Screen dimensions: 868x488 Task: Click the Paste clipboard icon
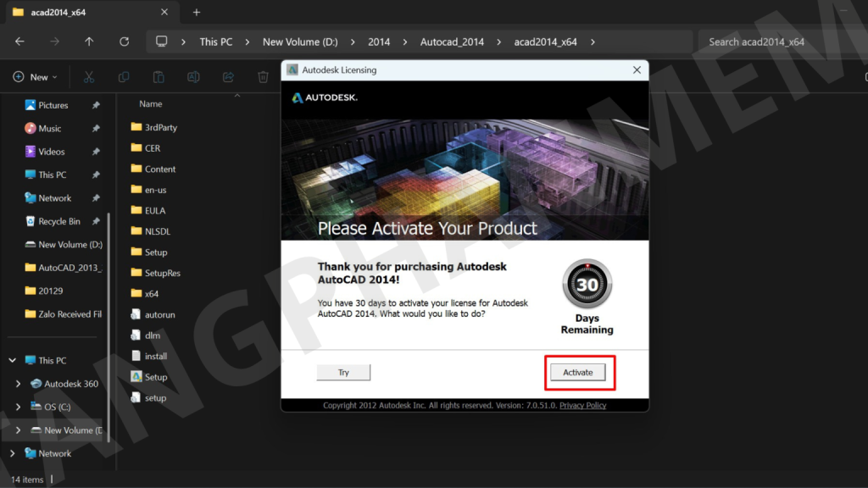pyautogui.click(x=159, y=77)
